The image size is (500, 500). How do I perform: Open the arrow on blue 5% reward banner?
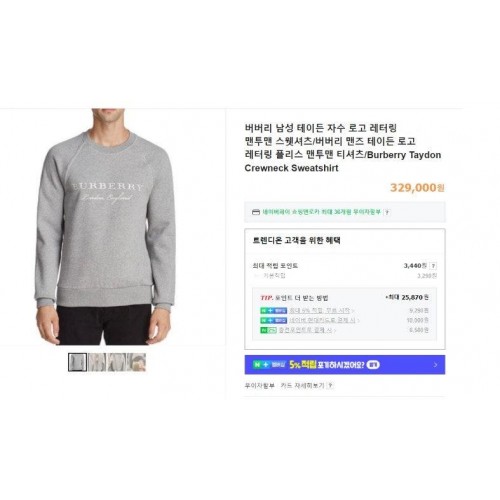pos(435,365)
